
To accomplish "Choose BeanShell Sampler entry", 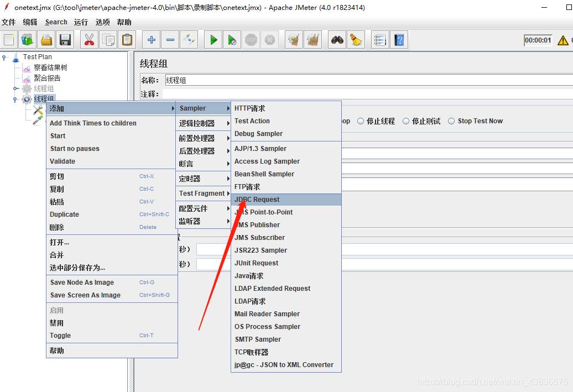I will [x=286, y=174].
